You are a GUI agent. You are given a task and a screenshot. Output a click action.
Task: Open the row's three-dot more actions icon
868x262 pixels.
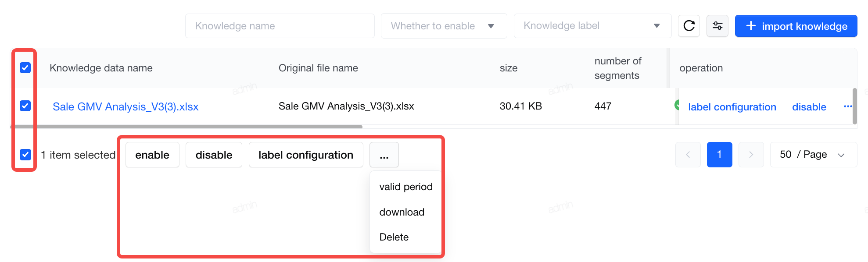pos(847,106)
